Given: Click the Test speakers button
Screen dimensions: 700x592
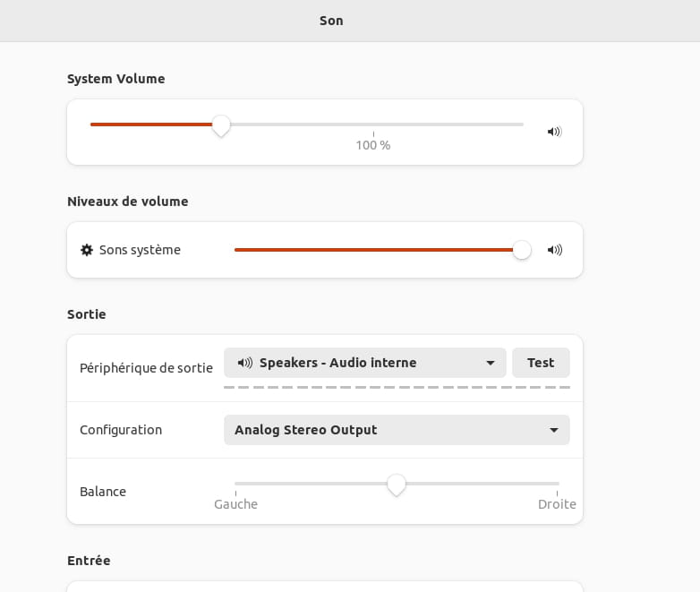Looking at the screenshot, I should (541, 363).
